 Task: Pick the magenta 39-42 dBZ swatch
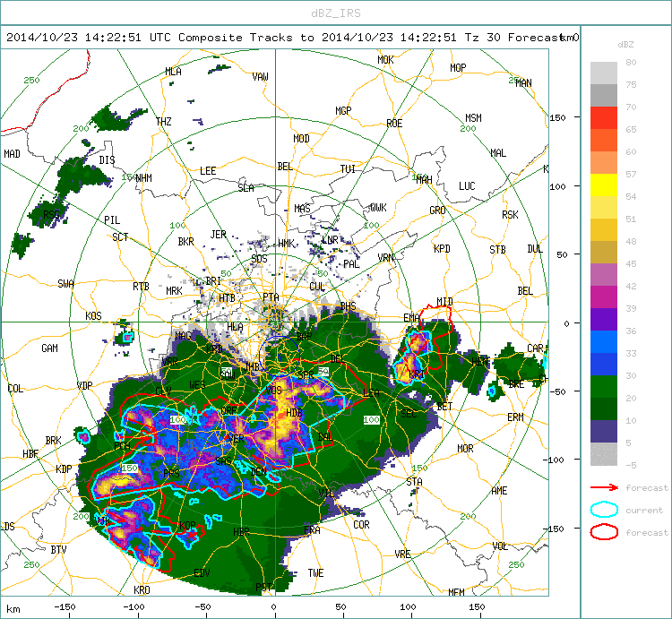(604, 297)
